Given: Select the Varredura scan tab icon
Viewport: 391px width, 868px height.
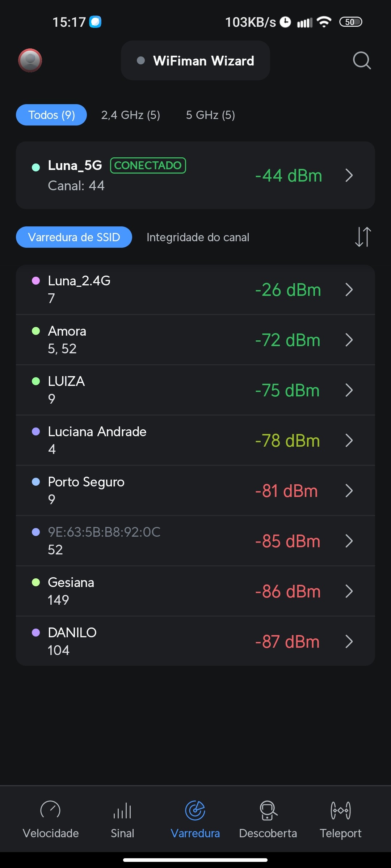Looking at the screenshot, I should tap(195, 811).
